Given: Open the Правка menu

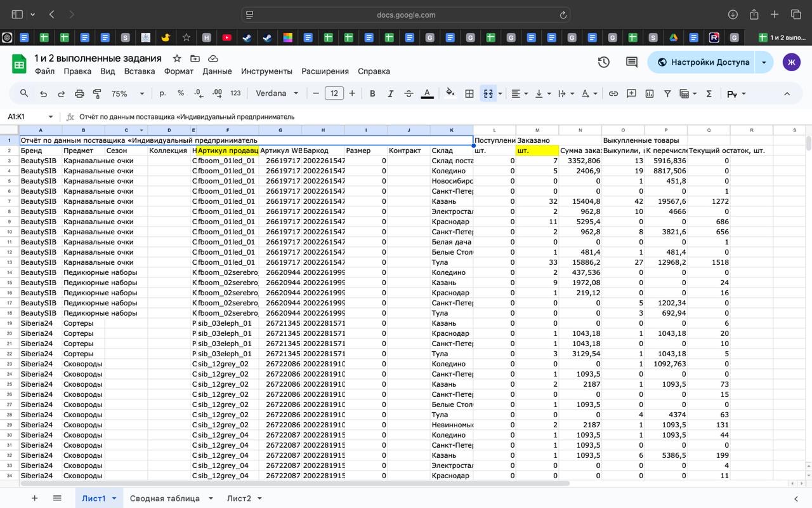Looking at the screenshot, I should click(x=77, y=71).
